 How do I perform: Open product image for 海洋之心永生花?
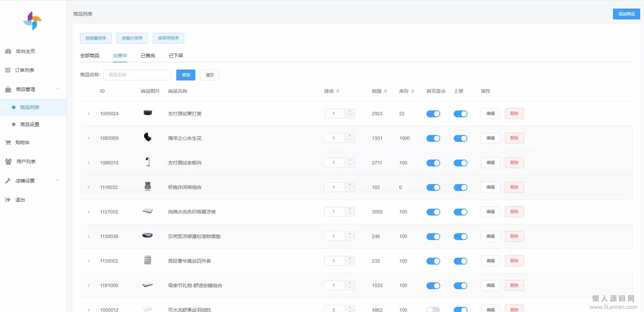pos(148,137)
